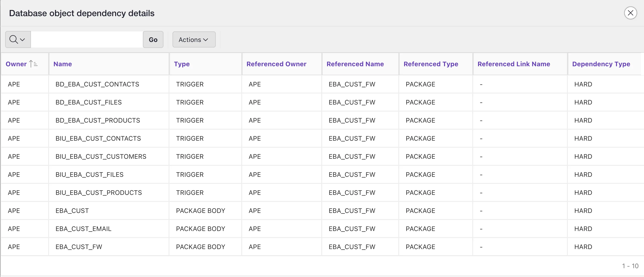
Task: Click the magnifying glass search icon
Action: pyautogui.click(x=14, y=39)
